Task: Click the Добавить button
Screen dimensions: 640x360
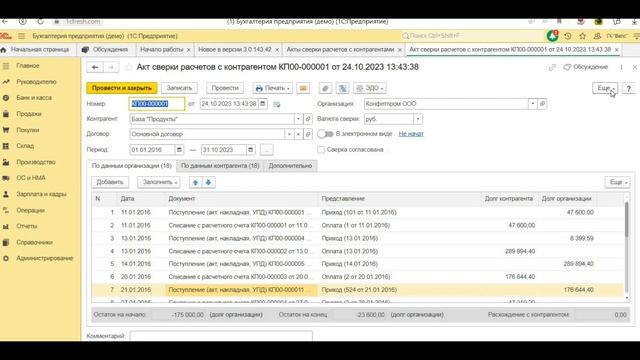Action: point(110,182)
